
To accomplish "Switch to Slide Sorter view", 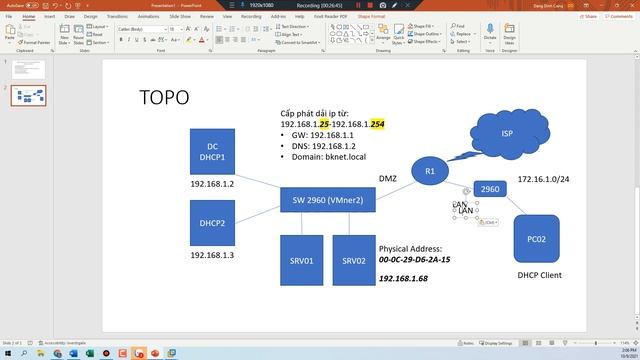I will pos(538,343).
